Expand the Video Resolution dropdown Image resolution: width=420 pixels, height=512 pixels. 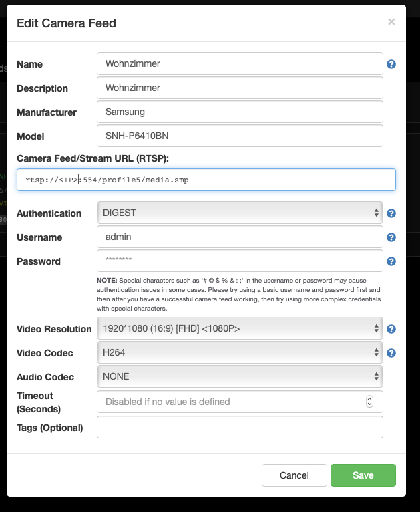coord(240,329)
